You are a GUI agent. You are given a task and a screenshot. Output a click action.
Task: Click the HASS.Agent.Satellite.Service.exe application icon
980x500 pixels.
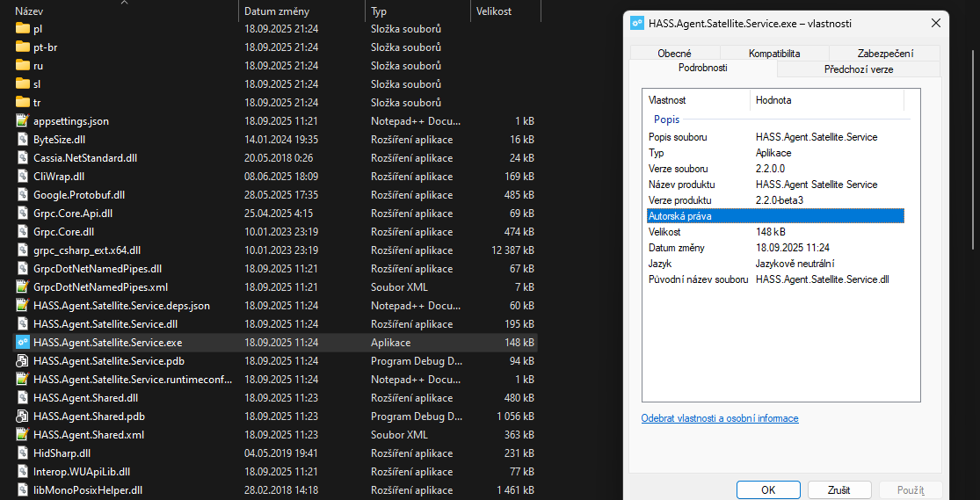pos(23,343)
